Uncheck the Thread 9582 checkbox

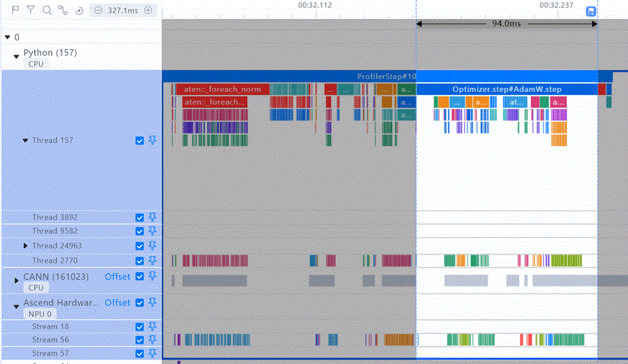pyautogui.click(x=139, y=231)
